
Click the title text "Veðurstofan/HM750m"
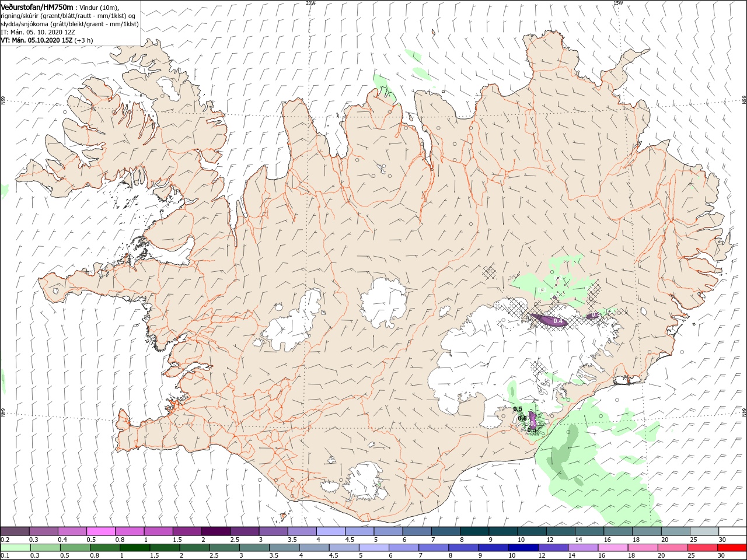pos(37,6)
